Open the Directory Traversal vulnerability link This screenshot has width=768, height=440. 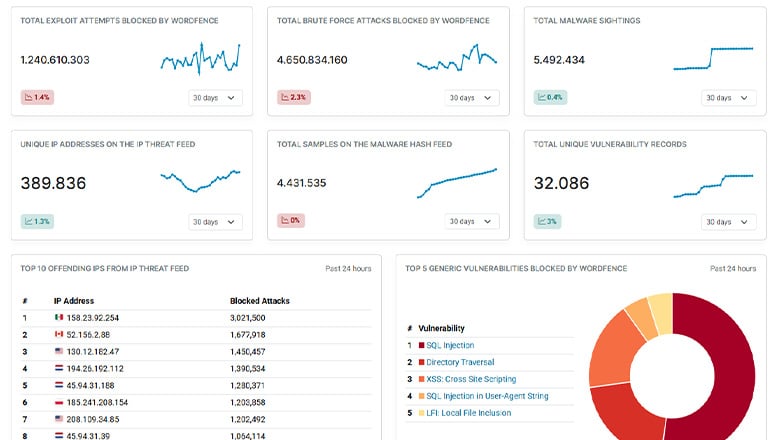click(460, 362)
